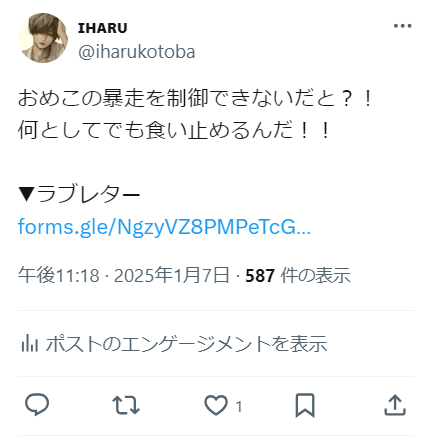
Task: Open the three-dot more options menu
Action: 402,26
